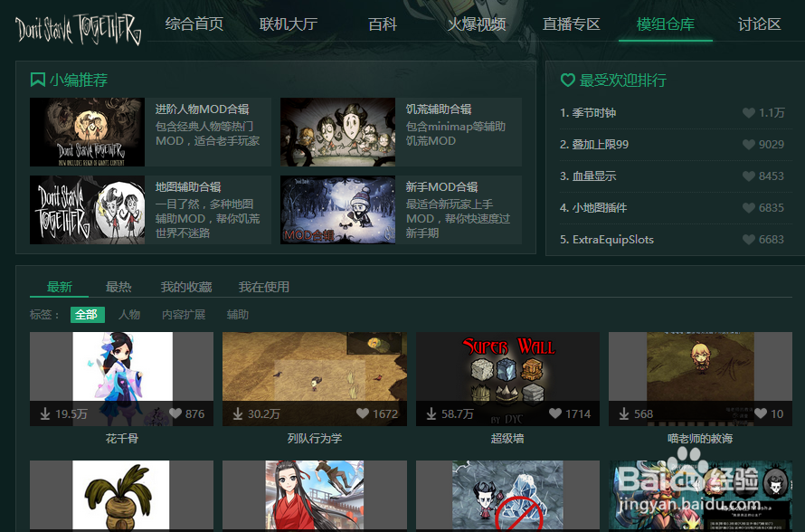Click the Don't Starve Together logo
The height and width of the screenshot is (532, 805).
coord(78,28)
